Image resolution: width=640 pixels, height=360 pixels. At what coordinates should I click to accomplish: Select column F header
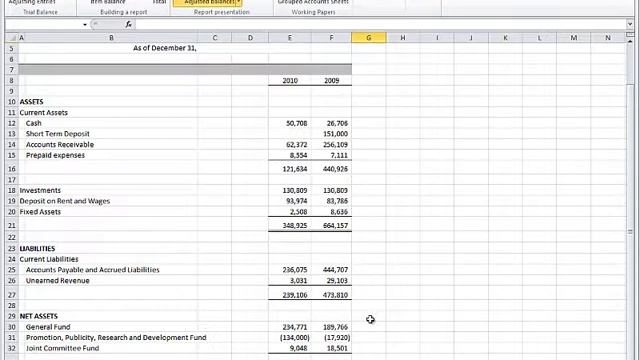331,38
